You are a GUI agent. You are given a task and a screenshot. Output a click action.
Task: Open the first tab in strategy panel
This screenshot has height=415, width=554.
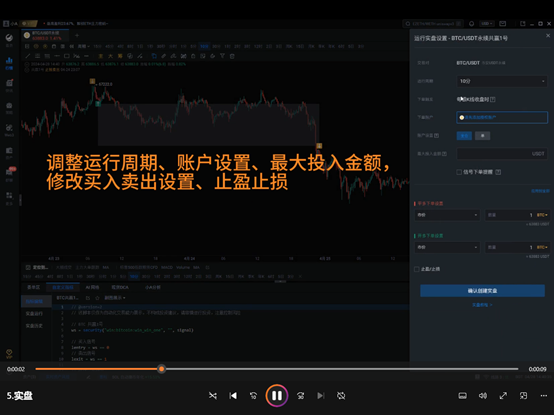pos(34,287)
